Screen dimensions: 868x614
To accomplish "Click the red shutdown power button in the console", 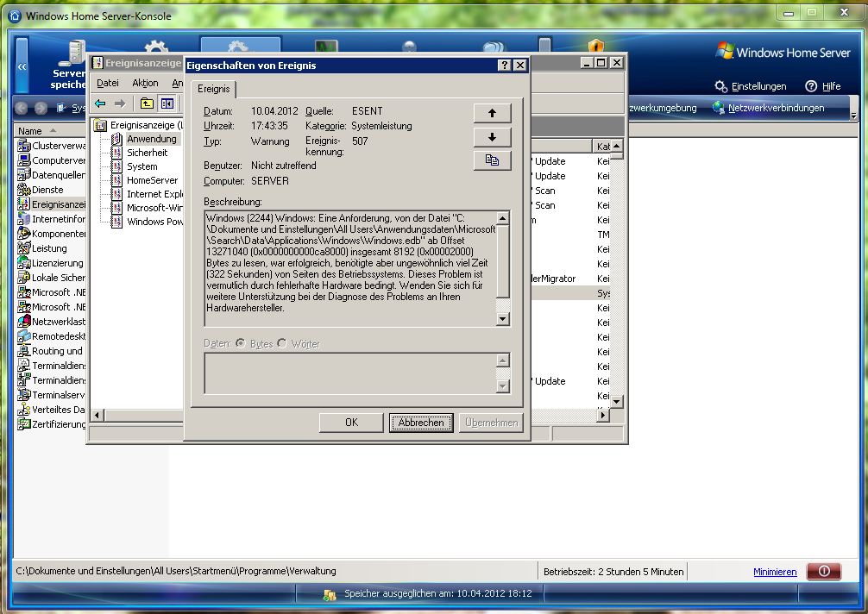I will (824, 572).
